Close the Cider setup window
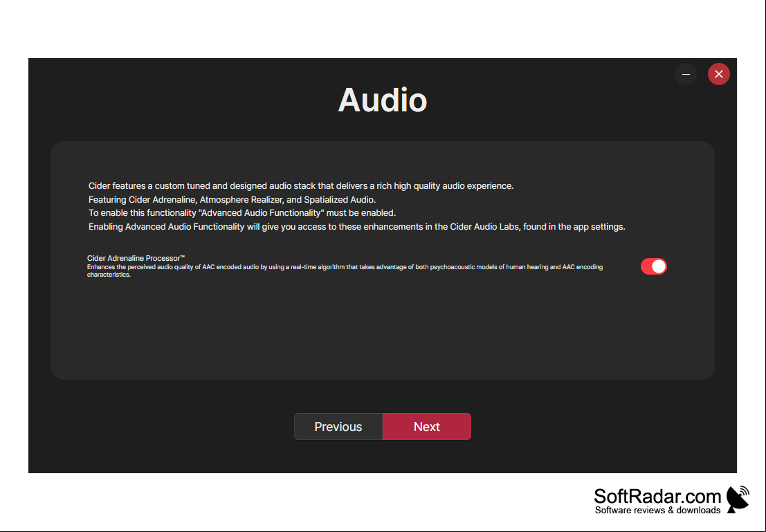Viewport: 766px width, 532px height. (x=719, y=74)
